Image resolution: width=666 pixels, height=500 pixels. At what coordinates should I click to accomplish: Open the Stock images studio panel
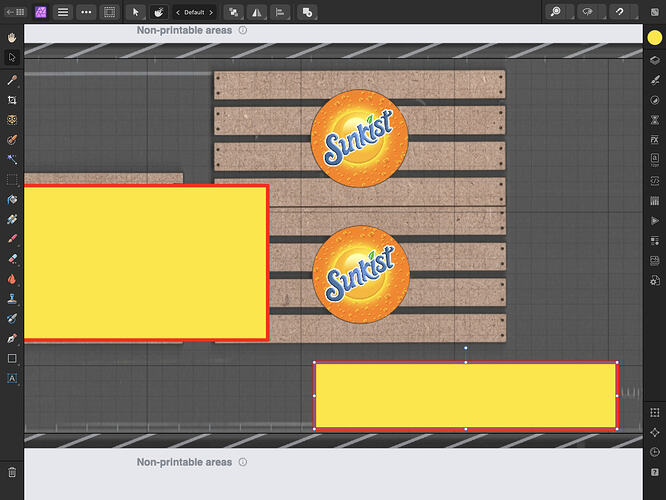point(655,260)
